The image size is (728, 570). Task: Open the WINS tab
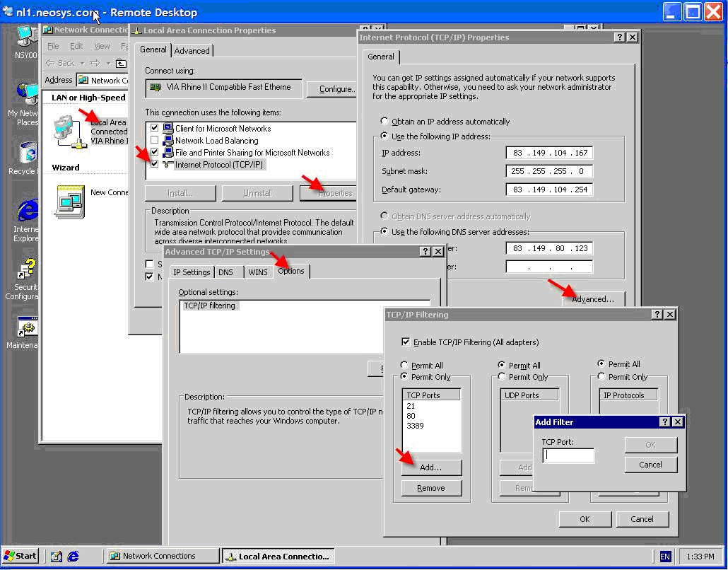click(257, 272)
